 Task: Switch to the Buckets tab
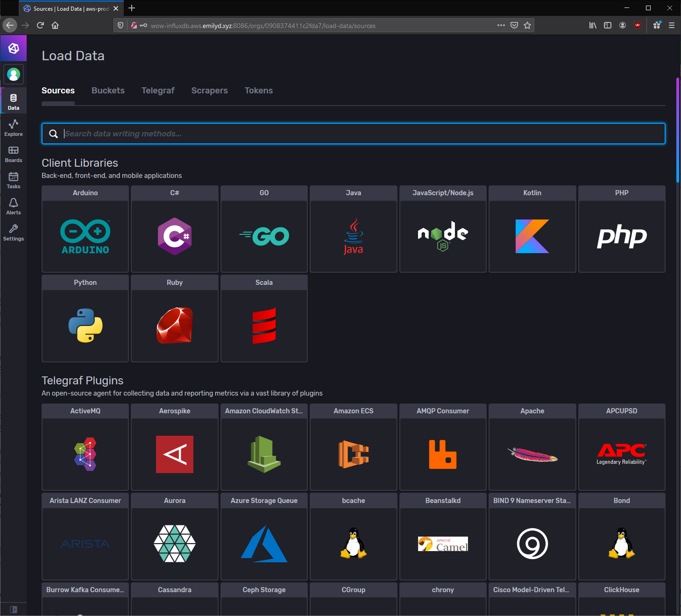(108, 91)
